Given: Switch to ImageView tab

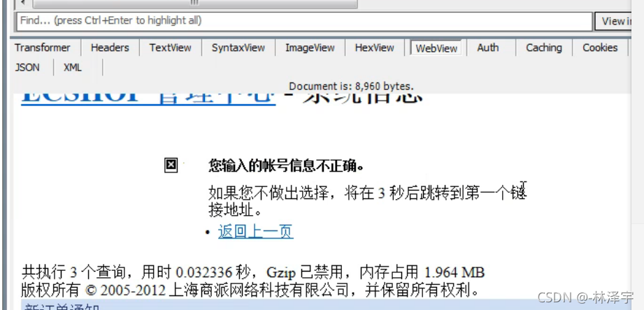Looking at the screenshot, I should pos(310,48).
